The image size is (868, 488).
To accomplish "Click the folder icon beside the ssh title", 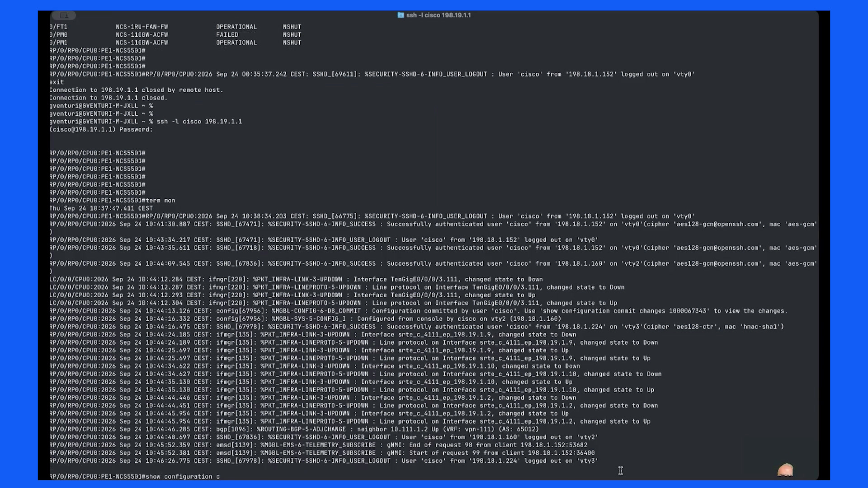I will 401,15.
